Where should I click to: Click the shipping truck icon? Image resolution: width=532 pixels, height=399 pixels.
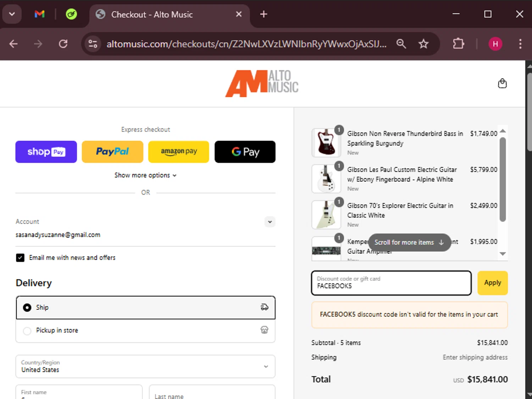(265, 307)
